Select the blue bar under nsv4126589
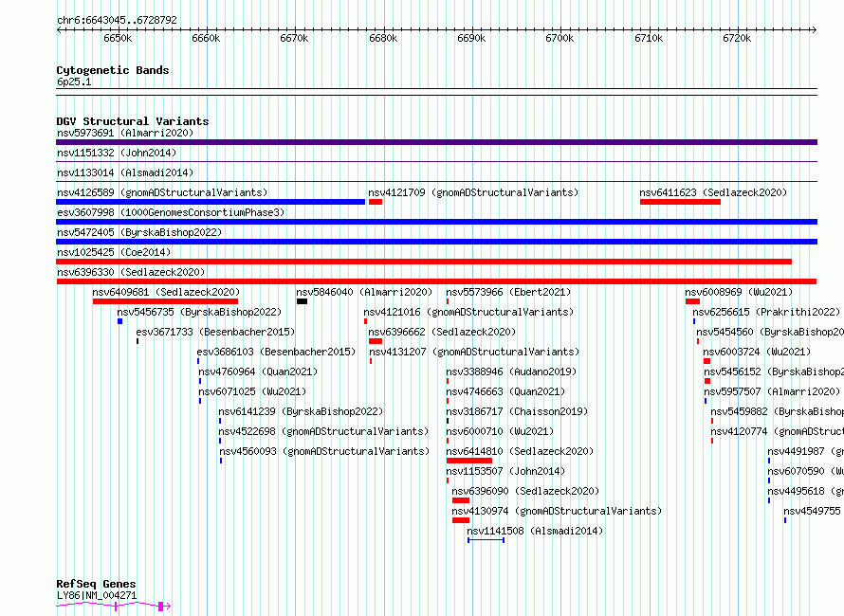Image resolution: width=844 pixels, height=616 pixels. [x=211, y=202]
